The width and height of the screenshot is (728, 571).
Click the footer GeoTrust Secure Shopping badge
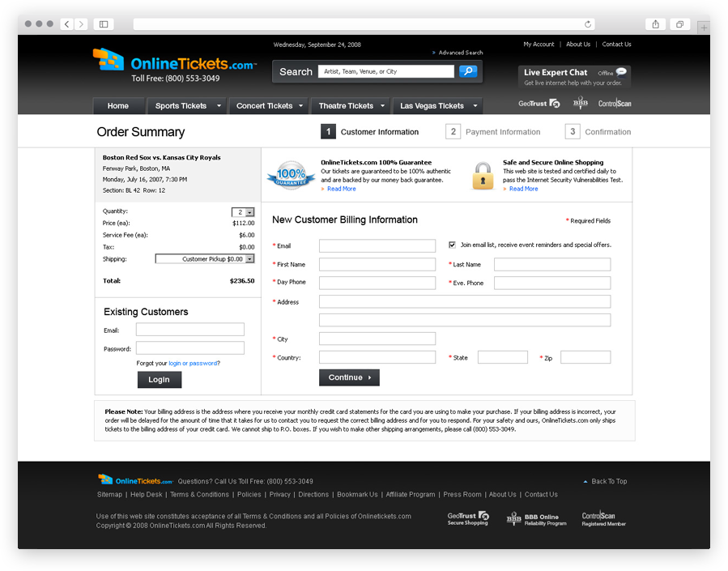pyautogui.click(x=468, y=518)
